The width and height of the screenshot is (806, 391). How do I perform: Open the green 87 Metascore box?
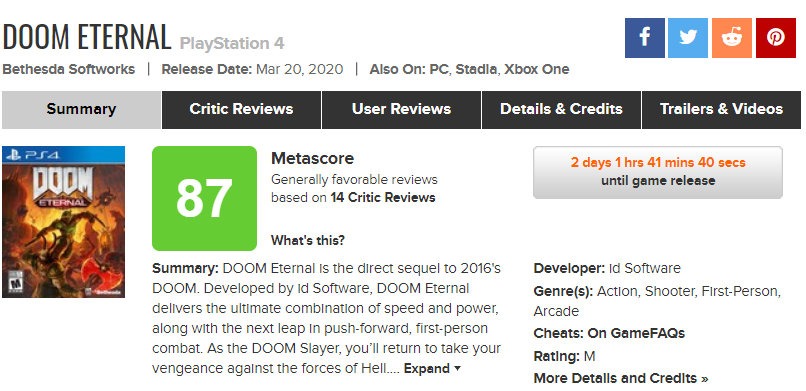[204, 198]
